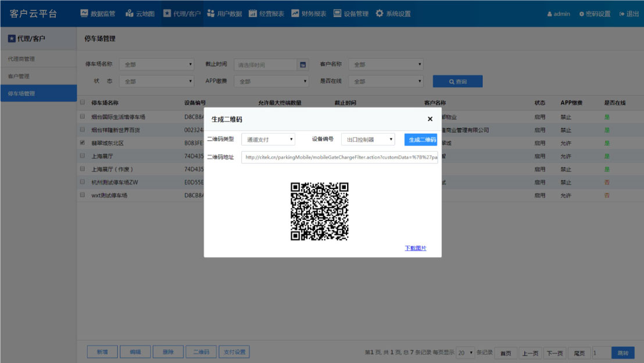
Task: Select 代理商管理 in the sidebar
Action: tap(38, 59)
